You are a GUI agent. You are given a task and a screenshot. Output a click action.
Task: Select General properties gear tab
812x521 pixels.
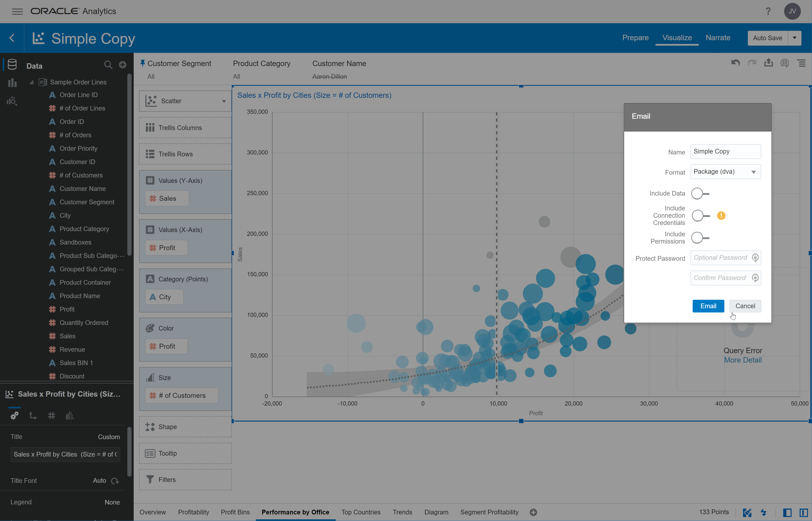tap(15, 415)
